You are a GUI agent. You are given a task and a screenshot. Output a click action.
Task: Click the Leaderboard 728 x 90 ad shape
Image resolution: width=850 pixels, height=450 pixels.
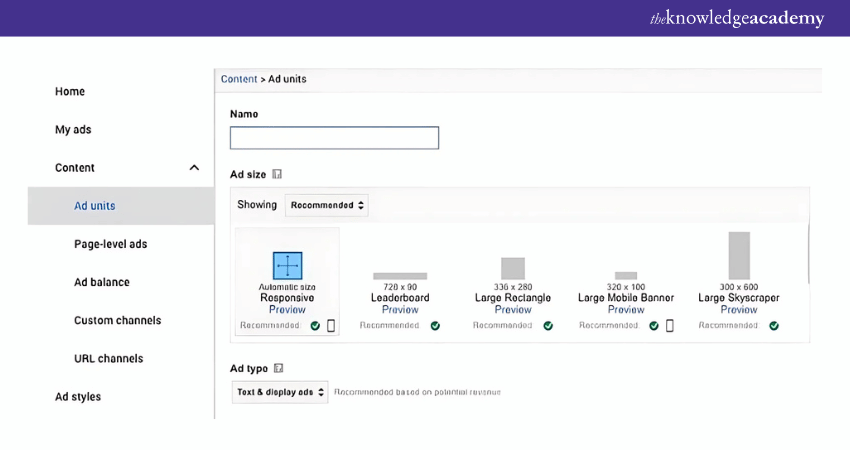400,276
